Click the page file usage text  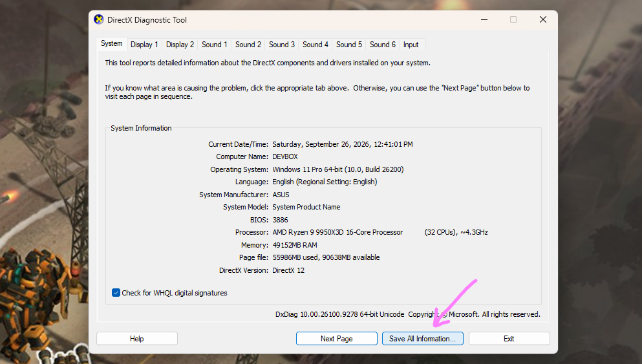pos(326,257)
